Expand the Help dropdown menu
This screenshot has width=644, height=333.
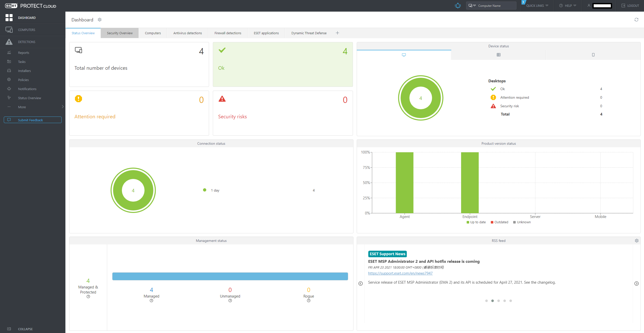click(x=568, y=6)
